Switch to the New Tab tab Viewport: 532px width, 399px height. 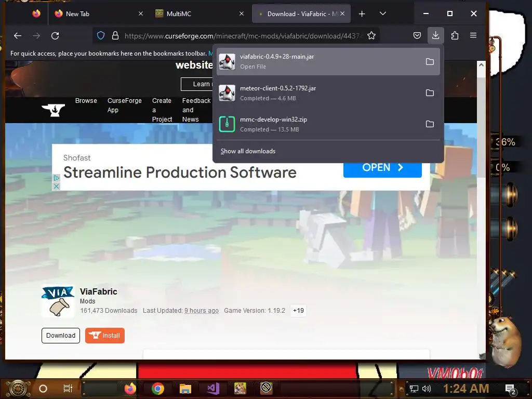click(x=99, y=14)
